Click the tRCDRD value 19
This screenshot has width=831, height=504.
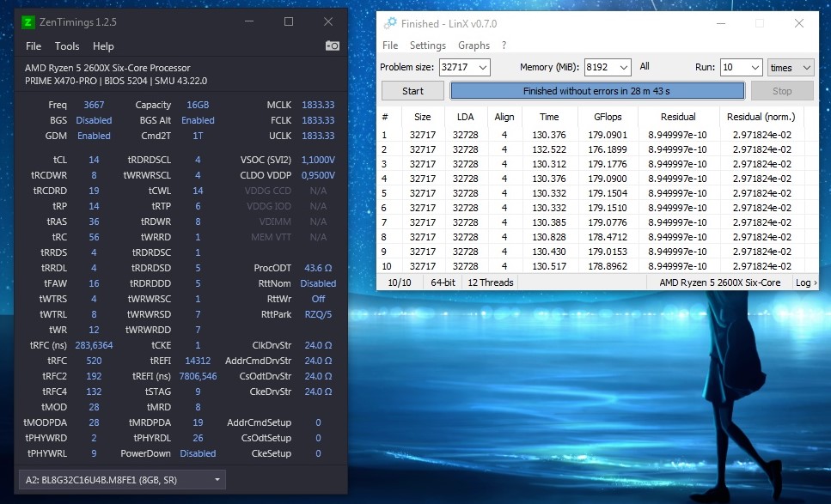[x=94, y=191]
